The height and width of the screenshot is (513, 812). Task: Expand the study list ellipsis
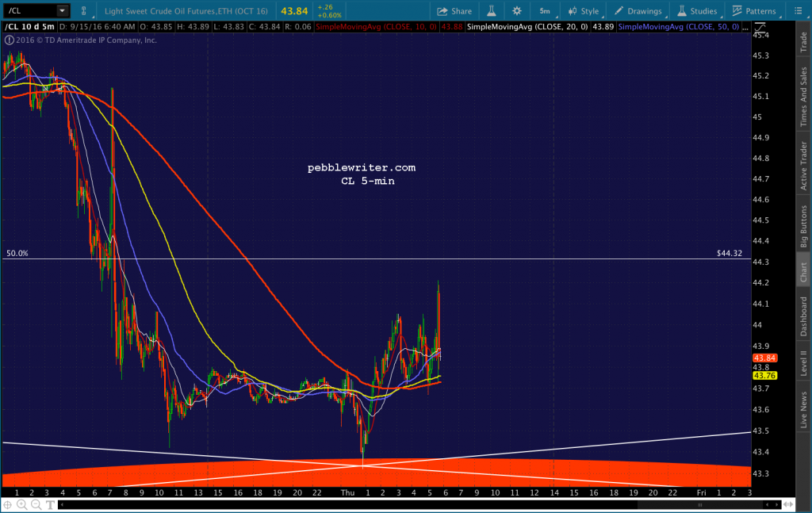click(745, 28)
